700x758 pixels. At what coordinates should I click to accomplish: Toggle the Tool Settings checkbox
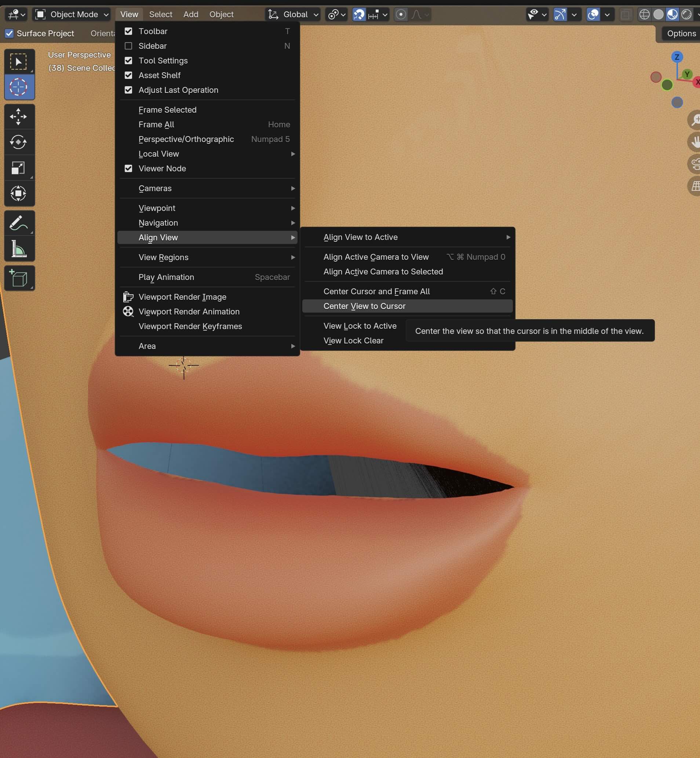[128, 61]
